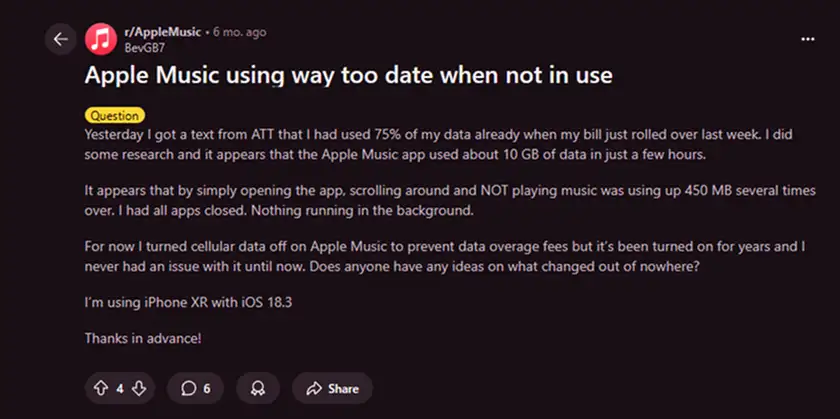Select the yellow Question flair tag
This screenshot has height=419, width=840.
pyautogui.click(x=114, y=115)
